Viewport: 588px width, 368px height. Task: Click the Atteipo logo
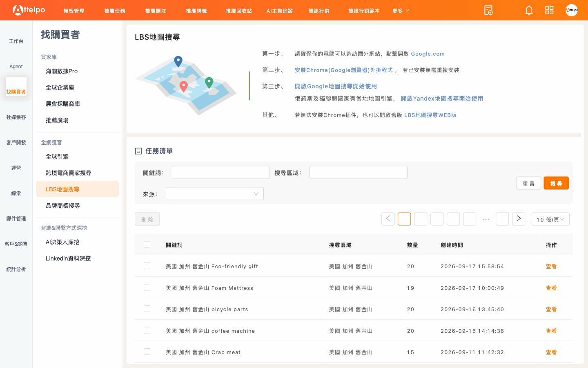(x=29, y=10)
